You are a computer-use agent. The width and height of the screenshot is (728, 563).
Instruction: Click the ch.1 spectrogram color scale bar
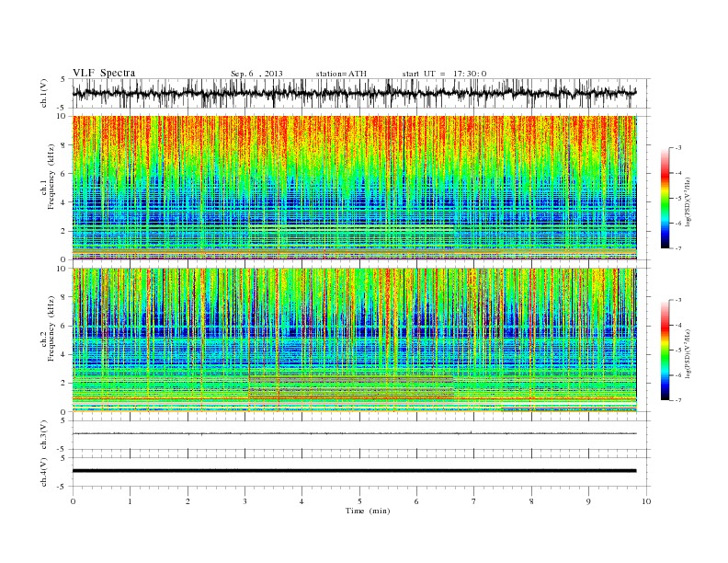click(x=665, y=198)
